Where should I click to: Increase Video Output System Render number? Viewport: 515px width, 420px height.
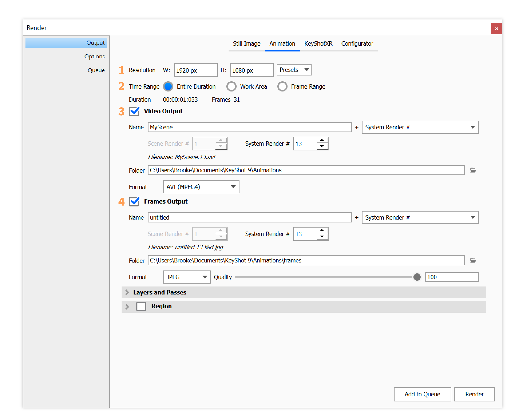[x=322, y=140]
